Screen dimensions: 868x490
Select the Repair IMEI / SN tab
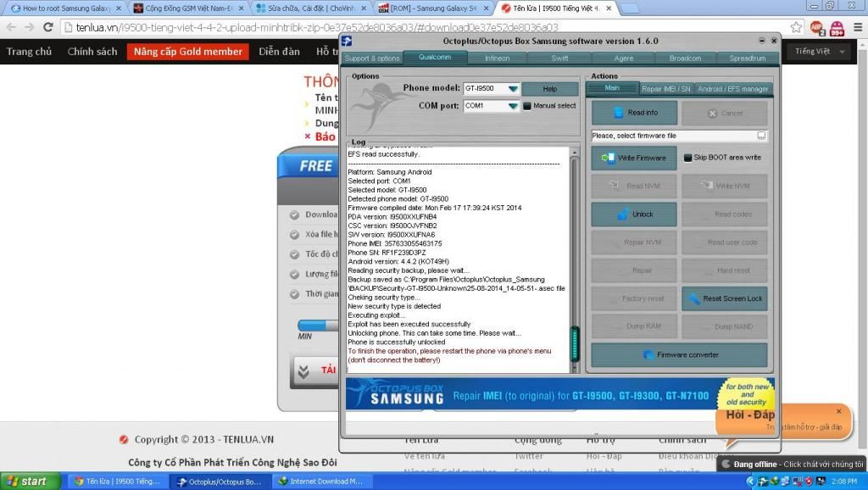[666, 88]
